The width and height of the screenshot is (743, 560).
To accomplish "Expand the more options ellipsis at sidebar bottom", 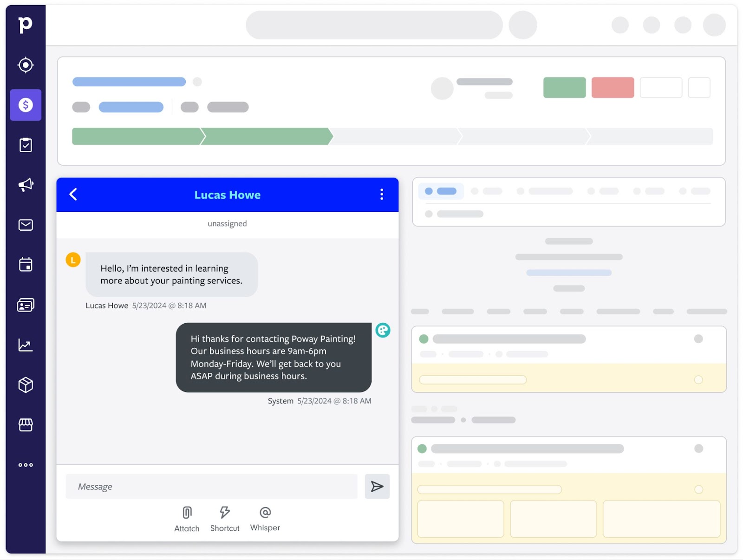I will (26, 464).
